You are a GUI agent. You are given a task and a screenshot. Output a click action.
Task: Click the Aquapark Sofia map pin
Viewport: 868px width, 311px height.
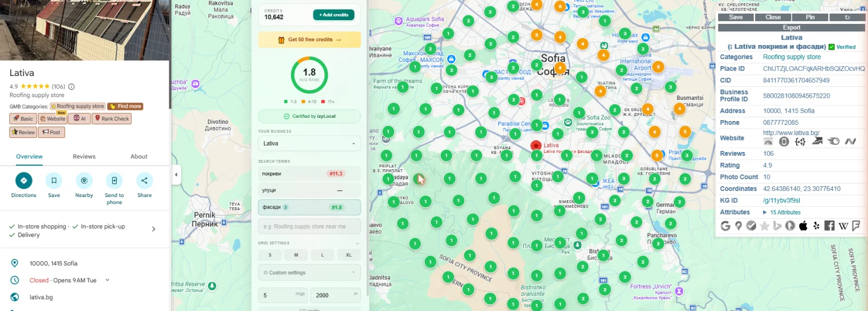(399, 21)
